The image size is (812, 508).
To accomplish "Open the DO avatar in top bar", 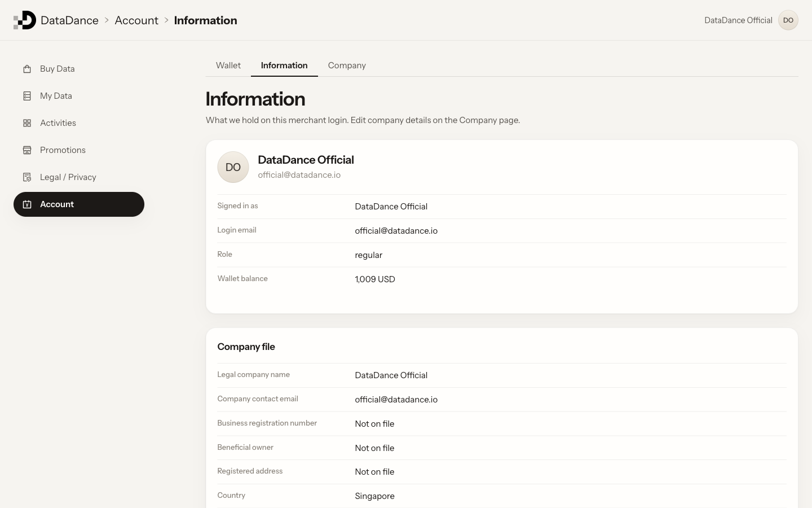I will [788, 20].
